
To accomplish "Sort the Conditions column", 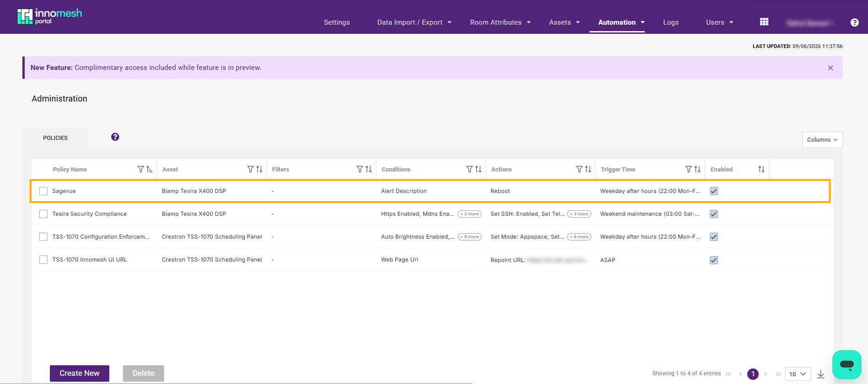I will click(478, 169).
